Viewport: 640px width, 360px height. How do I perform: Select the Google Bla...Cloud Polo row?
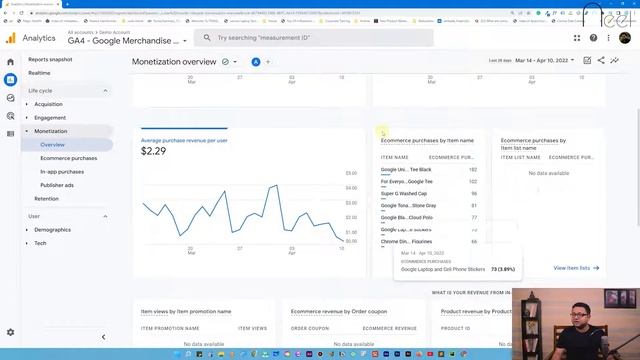429,218
